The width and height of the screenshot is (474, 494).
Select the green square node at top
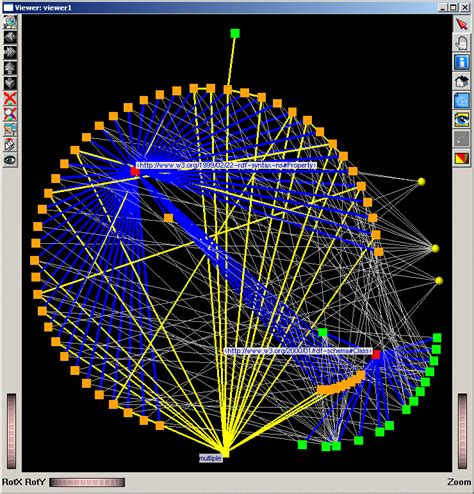235,33
